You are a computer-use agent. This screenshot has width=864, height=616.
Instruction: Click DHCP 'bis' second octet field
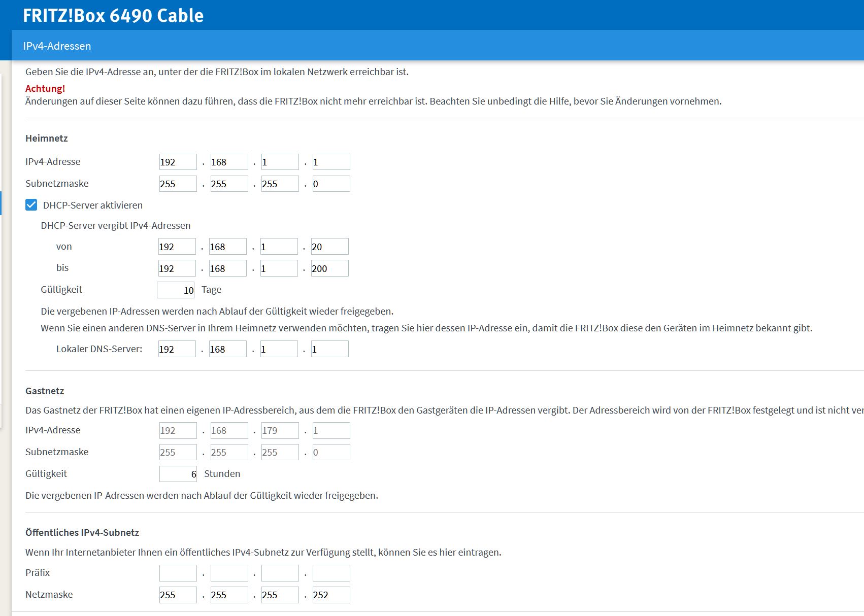pos(227,268)
